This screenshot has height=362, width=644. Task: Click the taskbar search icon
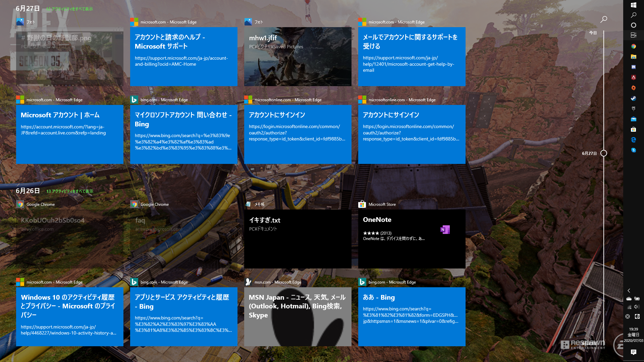[634, 15]
